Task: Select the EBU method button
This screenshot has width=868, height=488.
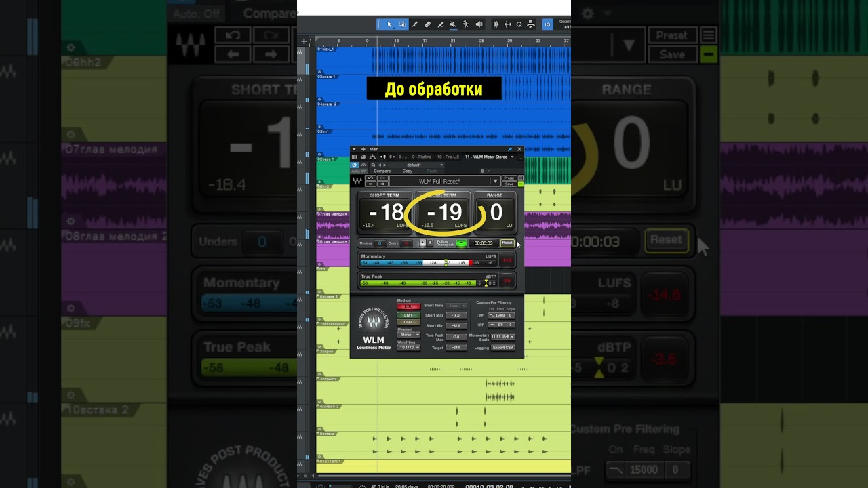Action: 409,306
